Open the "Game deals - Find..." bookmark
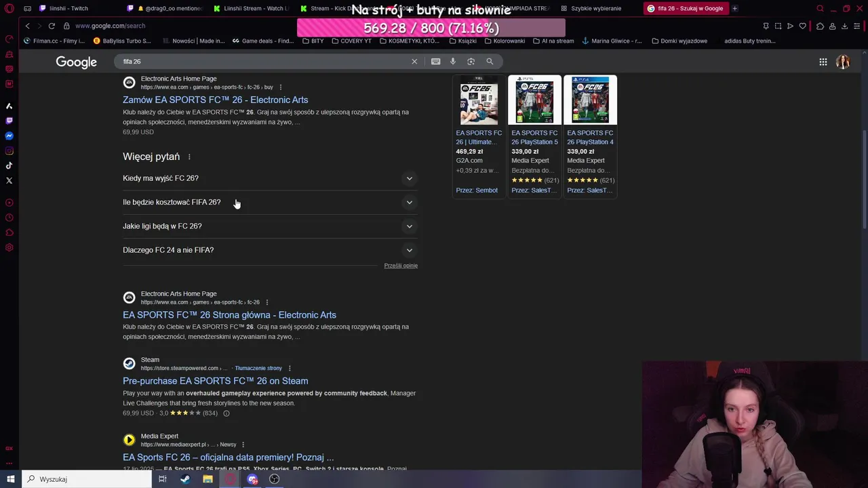The image size is (868, 488). [263, 41]
